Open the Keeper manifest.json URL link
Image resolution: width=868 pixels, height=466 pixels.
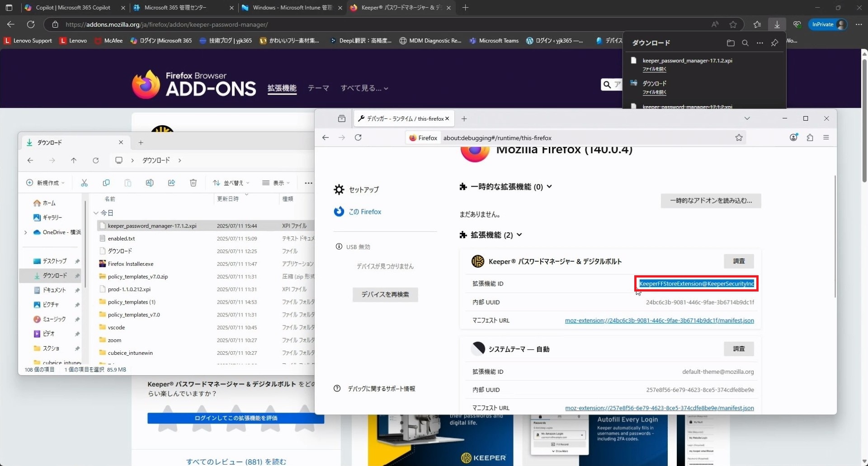659,320
